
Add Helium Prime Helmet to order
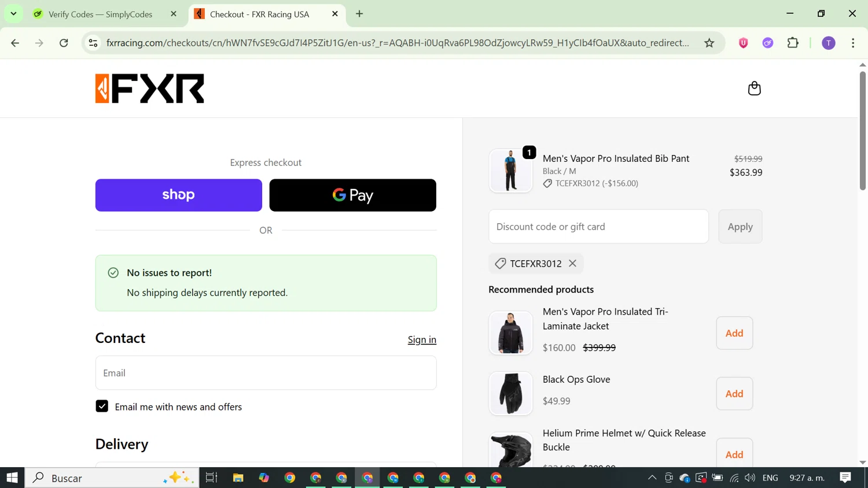click(x=734, y=454)
